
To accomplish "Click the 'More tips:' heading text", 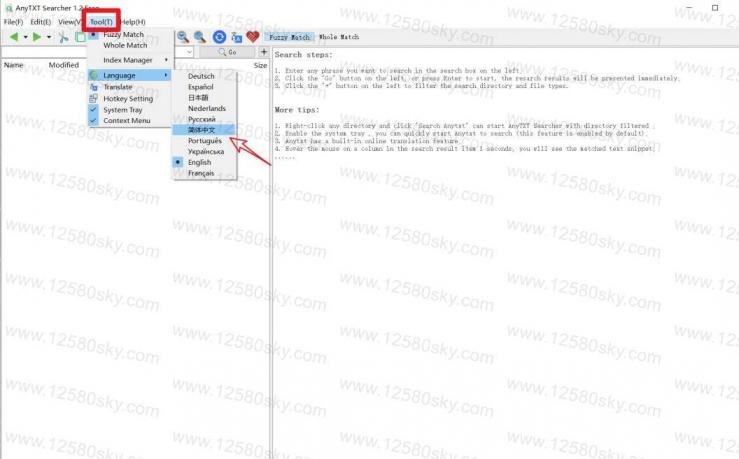I will click(x=297, y=110).
